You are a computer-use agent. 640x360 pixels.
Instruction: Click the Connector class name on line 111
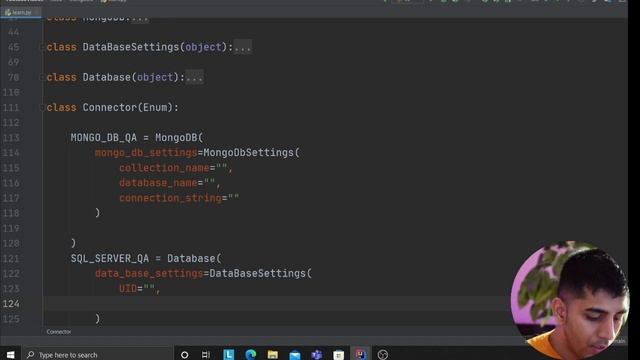pyautogui.click(x=109, y=107)
